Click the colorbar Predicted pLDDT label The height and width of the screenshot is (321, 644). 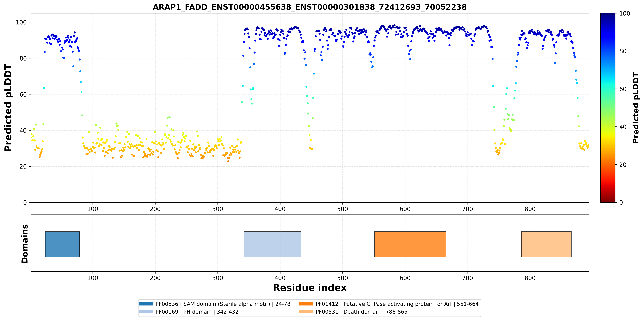click(x=636, y=108)
